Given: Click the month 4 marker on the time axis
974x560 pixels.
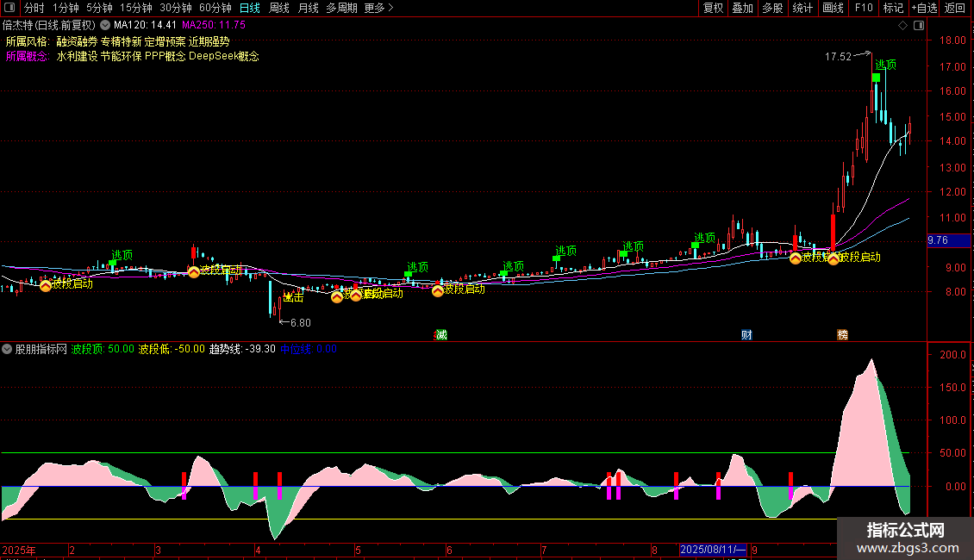Looking at the screenshot, I should point(258,551).
